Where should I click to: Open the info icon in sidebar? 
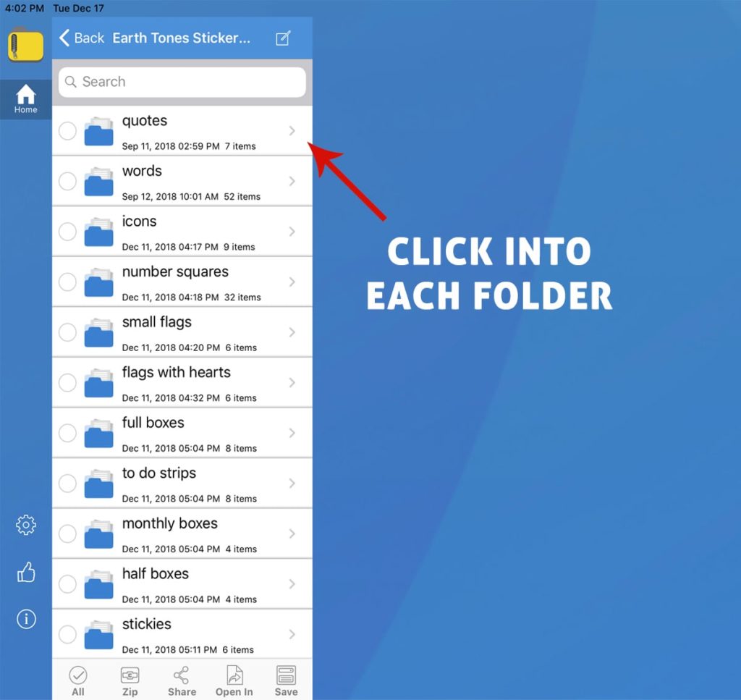click(26, 619)
